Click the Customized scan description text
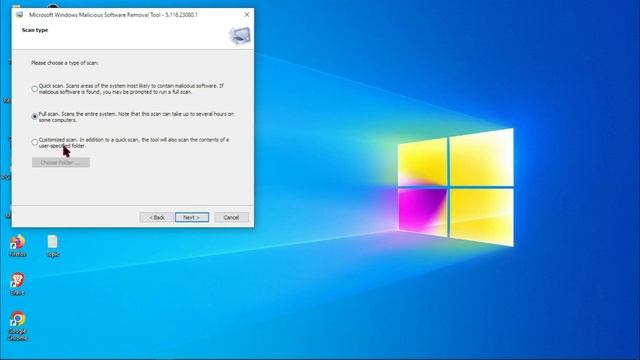 (134, 143)
